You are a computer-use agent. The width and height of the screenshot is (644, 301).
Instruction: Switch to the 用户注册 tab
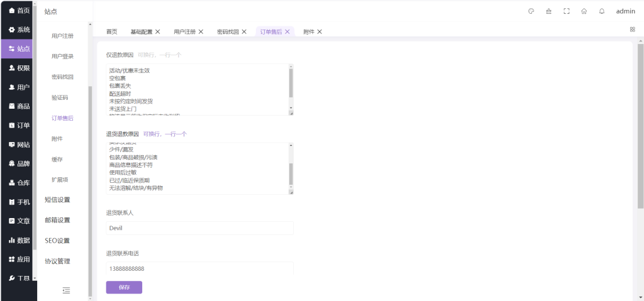(184, 31)
